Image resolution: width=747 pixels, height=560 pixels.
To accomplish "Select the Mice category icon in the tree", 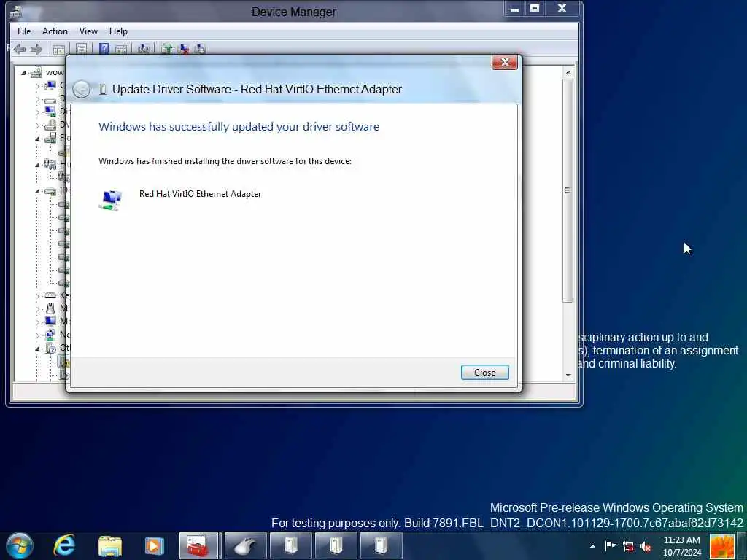I will click(x=50, y=308).
